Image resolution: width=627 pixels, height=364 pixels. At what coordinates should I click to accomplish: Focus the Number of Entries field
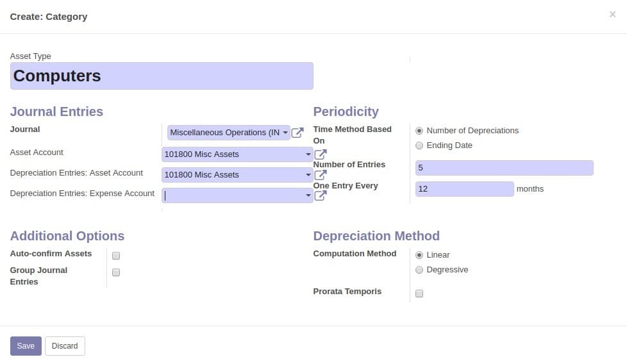pos(505,168)
